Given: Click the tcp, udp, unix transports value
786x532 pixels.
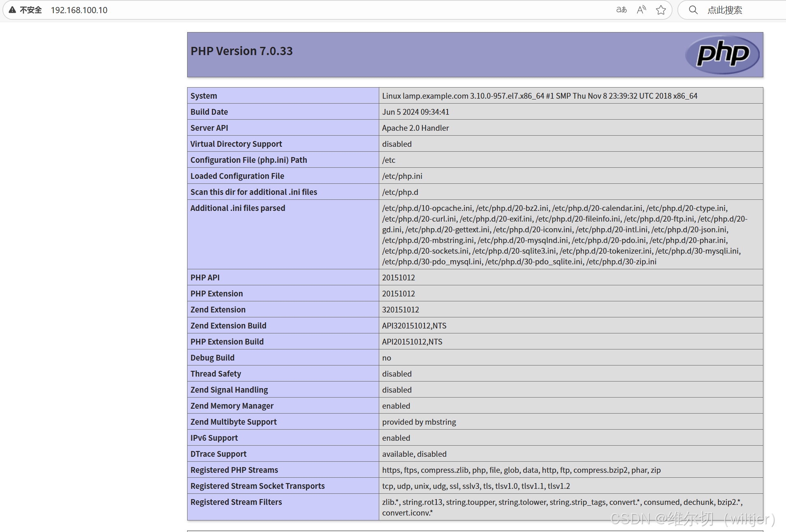Looking at the screenshot, I should [476, 486].
